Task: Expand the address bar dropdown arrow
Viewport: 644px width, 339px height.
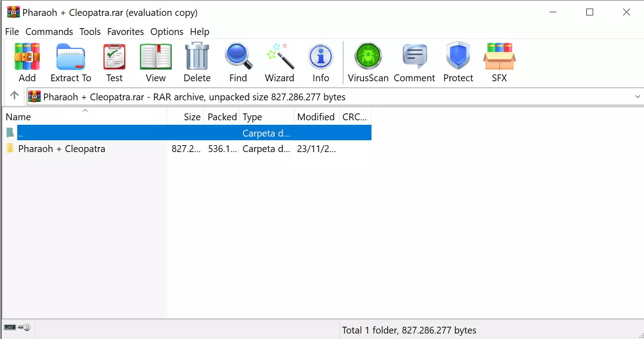Action: [638, 97]
